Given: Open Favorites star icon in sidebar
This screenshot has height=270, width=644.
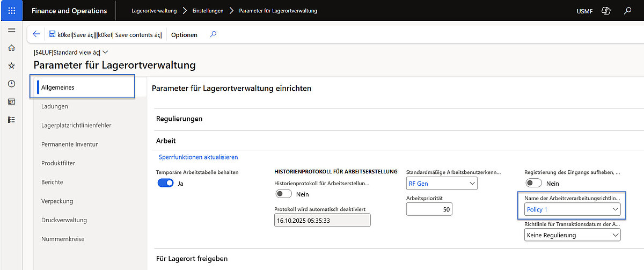Looking at the screenshot, I should tap(11, 65).
